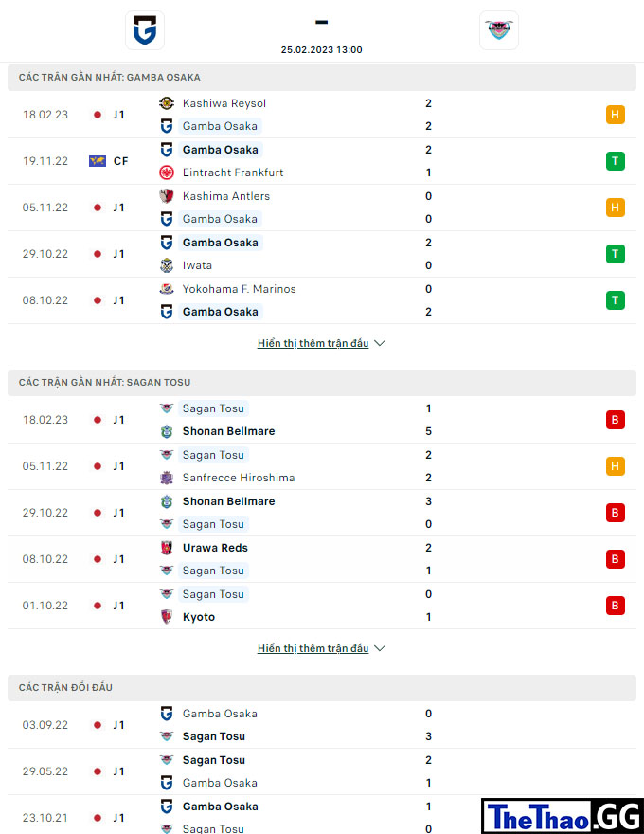Click the Sanfrecce Hiroshima team logo

[x=167, y=478]
